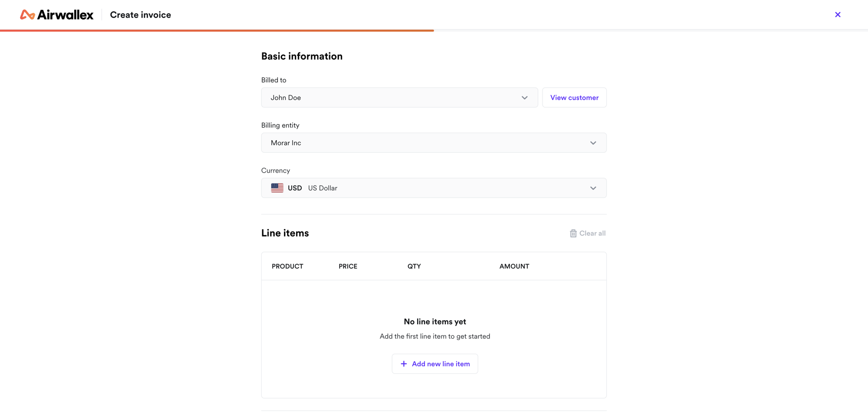The image size is (868, 416).
Task: Open the Billed to customer dropdown
Action: click(399, 97)
